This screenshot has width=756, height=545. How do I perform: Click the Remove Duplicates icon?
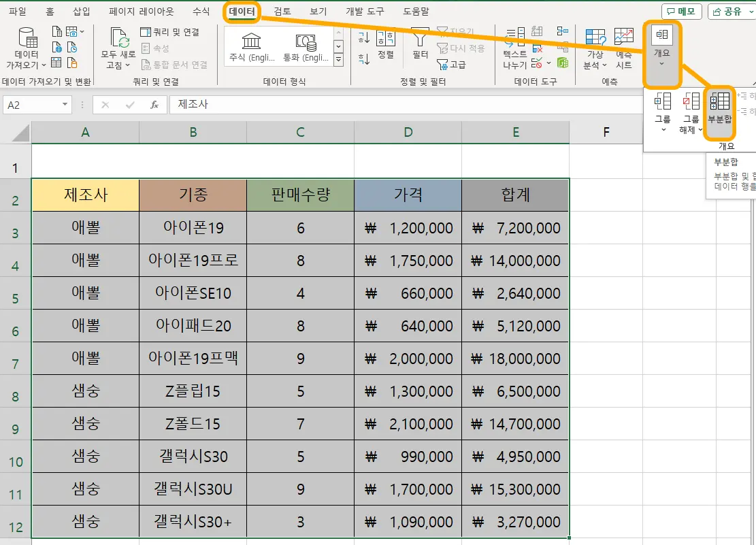click(537, 47)
